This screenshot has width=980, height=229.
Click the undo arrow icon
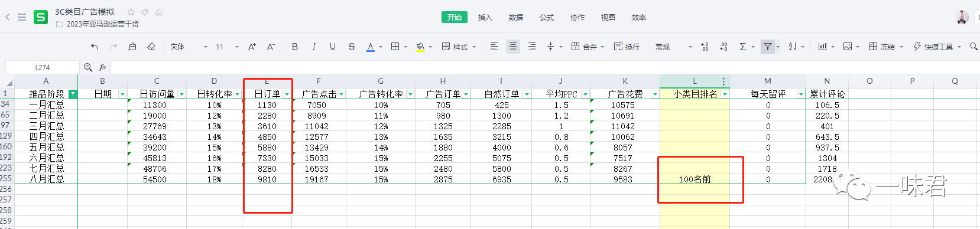(95, 47)
